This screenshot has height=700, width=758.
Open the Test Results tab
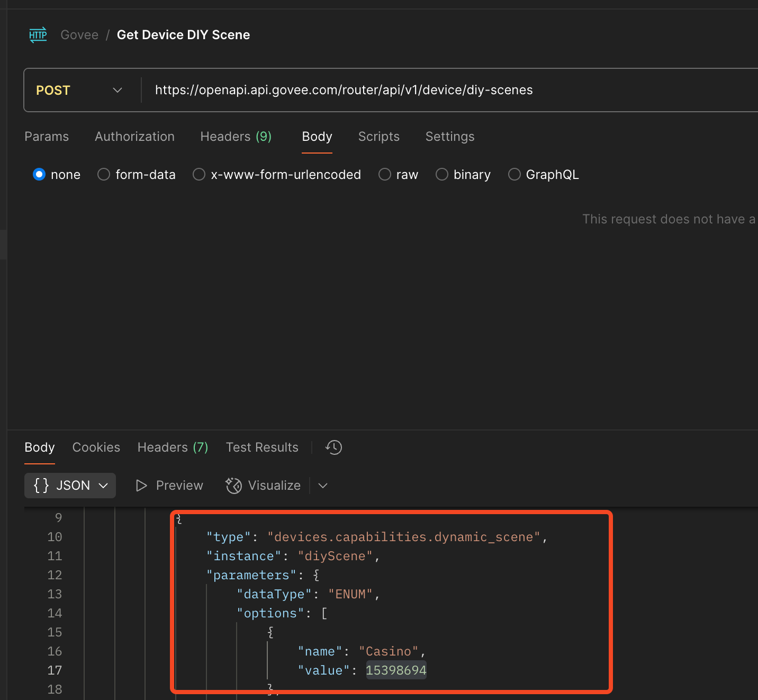coord(262,447)
